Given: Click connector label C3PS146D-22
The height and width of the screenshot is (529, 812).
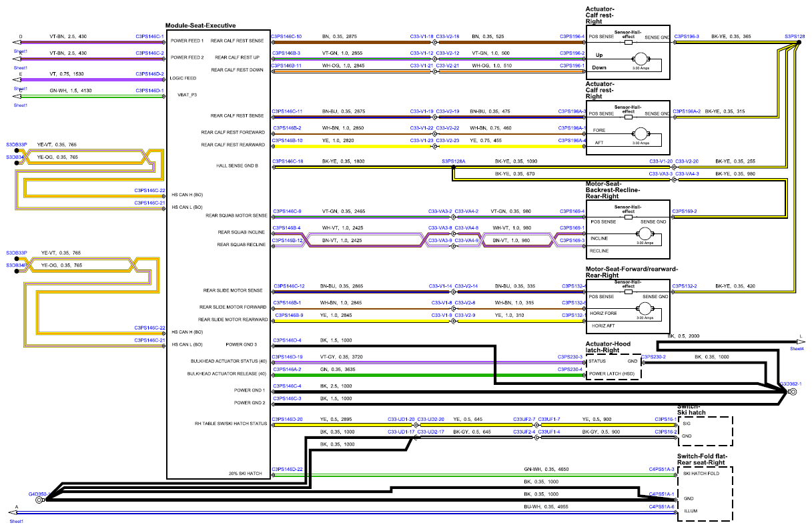Looking at the screenshot, I should pos(288,470).
